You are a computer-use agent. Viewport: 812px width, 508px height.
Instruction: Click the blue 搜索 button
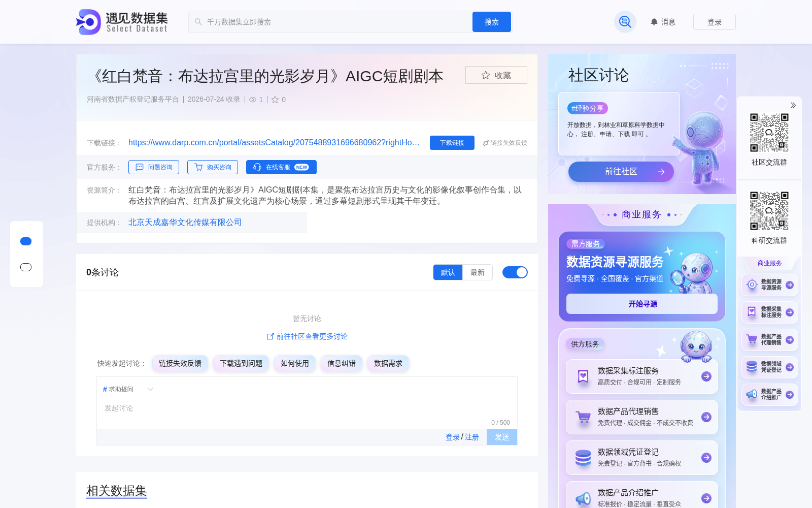click(492, 22)
